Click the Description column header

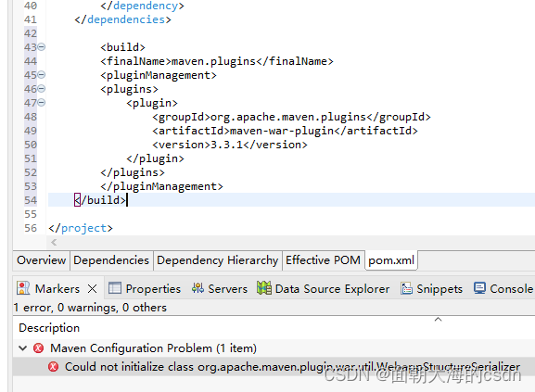49,328
